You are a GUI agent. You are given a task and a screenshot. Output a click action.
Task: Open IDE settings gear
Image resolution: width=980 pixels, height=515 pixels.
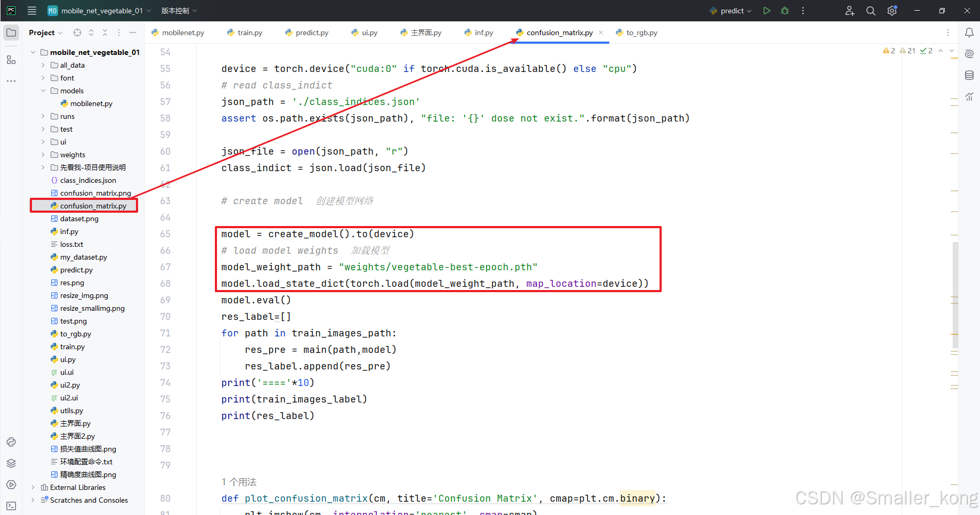[x=892, y=11]
